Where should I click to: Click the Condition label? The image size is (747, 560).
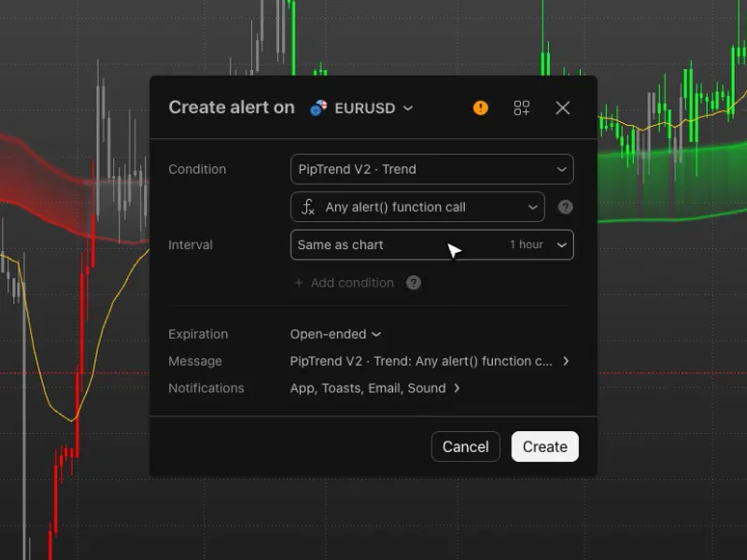tap(197, 169)
